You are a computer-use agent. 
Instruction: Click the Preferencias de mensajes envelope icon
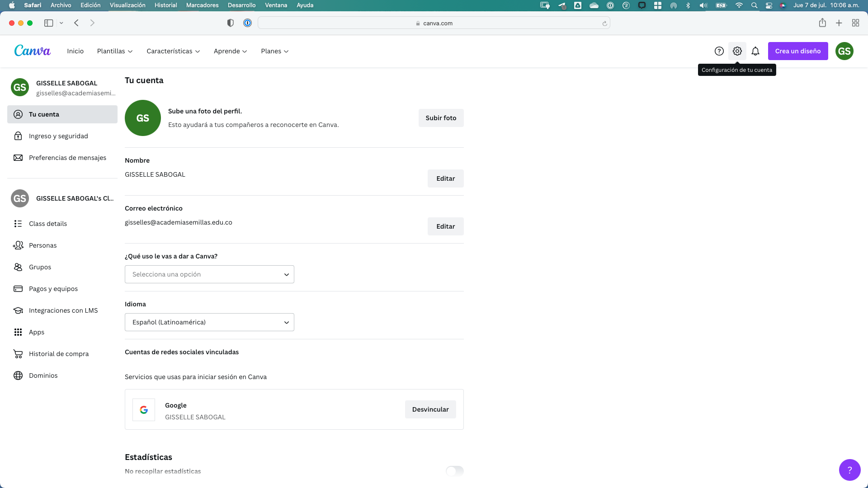click(18, 158)
